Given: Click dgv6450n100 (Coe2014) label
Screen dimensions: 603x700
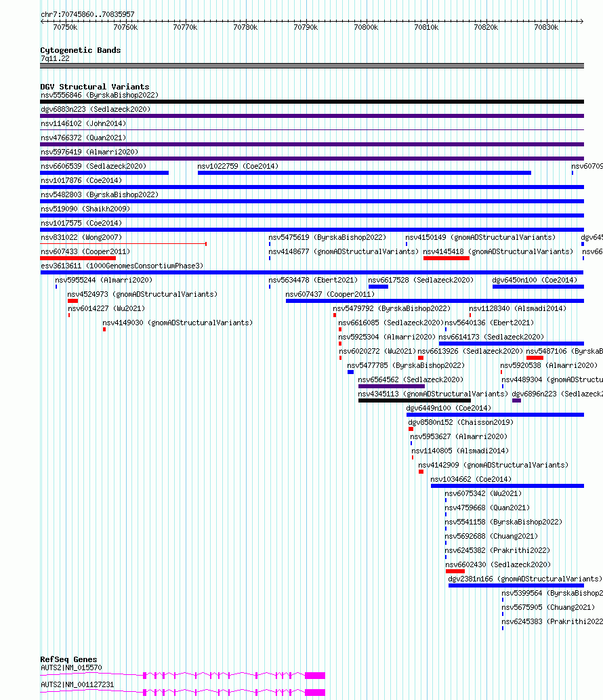Looking at the screenshot, I should (535, 281).
